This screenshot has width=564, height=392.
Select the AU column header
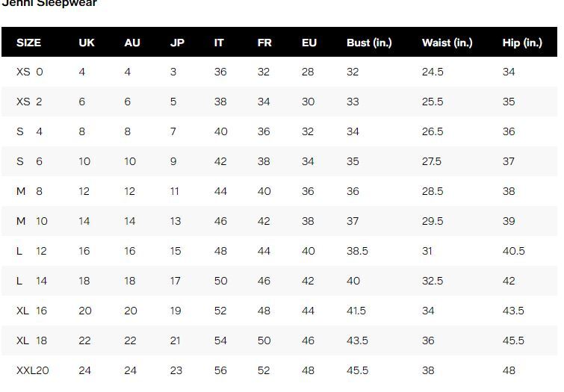[132, 43]
